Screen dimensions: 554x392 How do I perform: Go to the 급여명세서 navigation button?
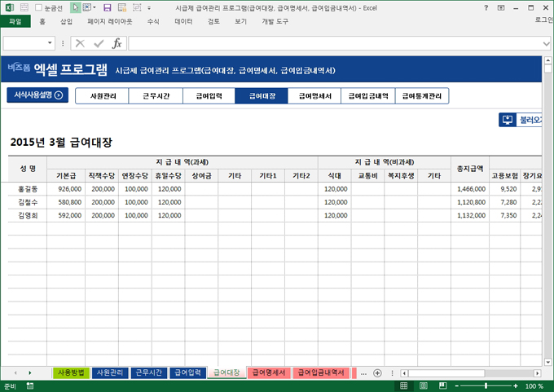[314, 96]
